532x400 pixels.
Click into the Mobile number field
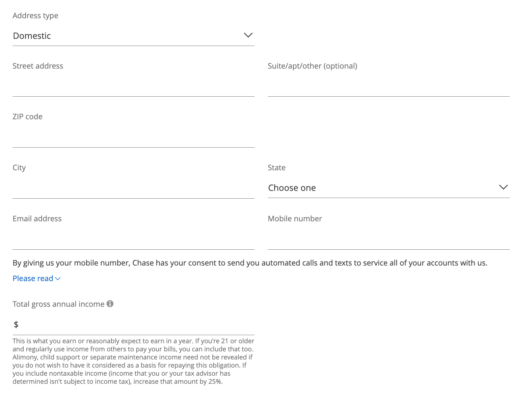point(388,240)
